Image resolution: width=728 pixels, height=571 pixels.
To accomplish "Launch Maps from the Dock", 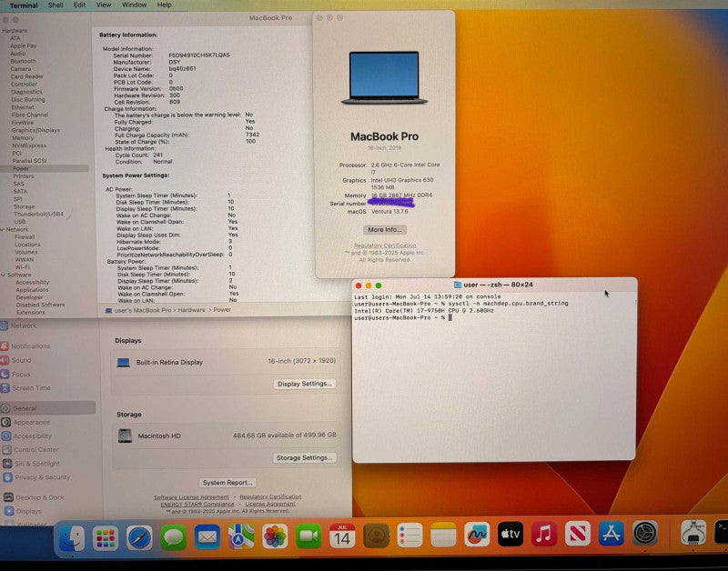I will tap(241, 536).
